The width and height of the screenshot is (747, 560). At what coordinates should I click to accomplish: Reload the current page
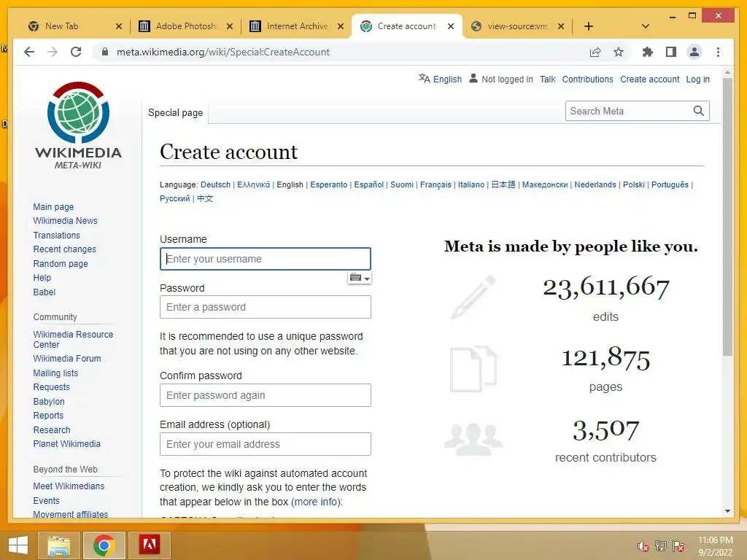tap(76, 52)
